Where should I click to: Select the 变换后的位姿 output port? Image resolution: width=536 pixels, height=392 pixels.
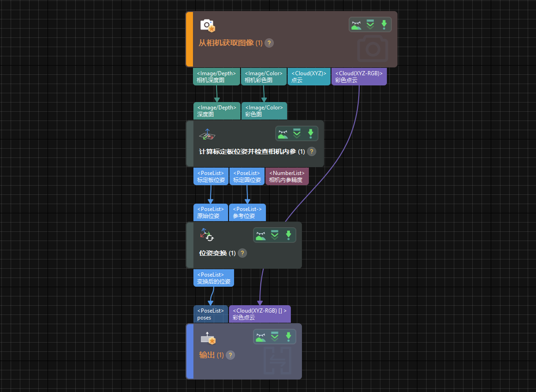tap(213, 278)
